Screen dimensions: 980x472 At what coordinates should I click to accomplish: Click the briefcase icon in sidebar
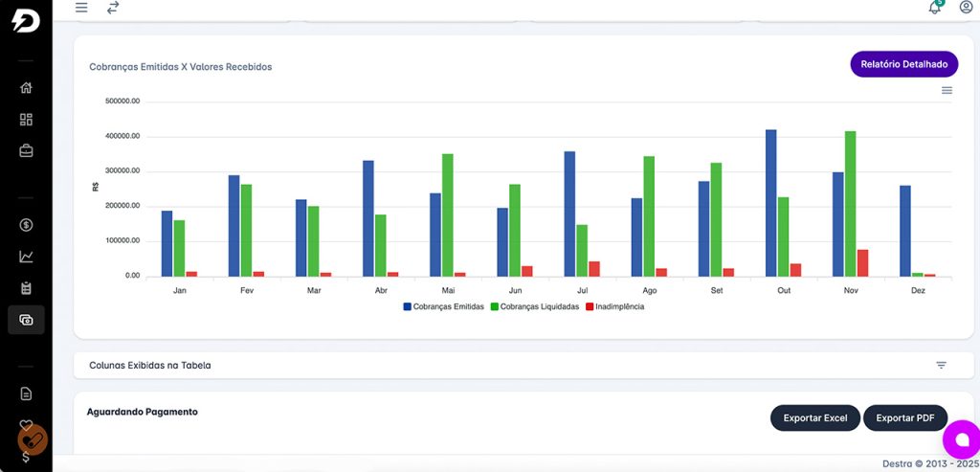pyautogui.click(x=26, y=150)
